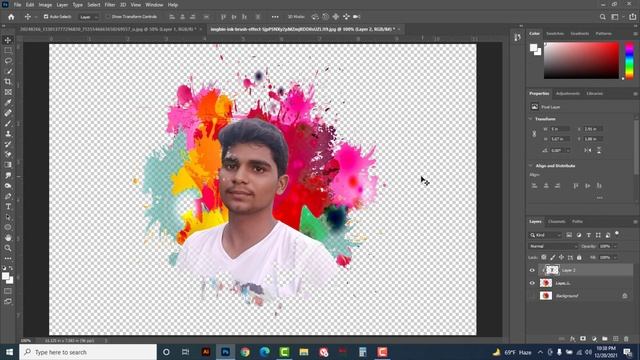Filter layers by type (T) icon

click(x=589, y=235)
